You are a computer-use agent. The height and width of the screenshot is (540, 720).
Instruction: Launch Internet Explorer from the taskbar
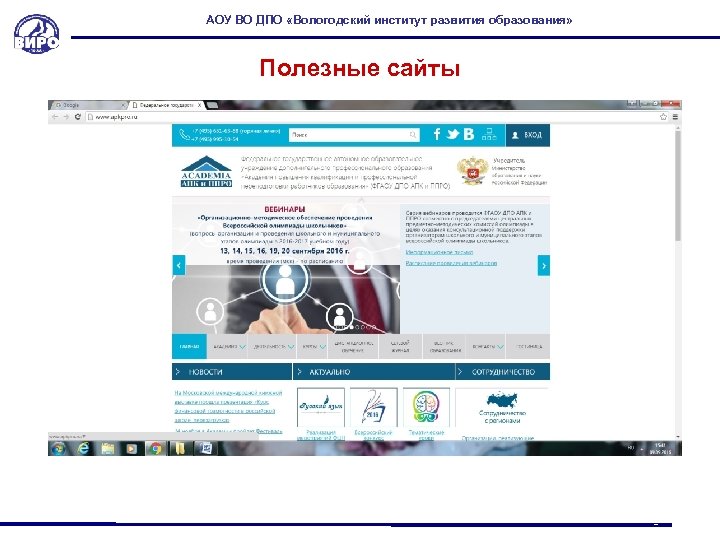84,448
